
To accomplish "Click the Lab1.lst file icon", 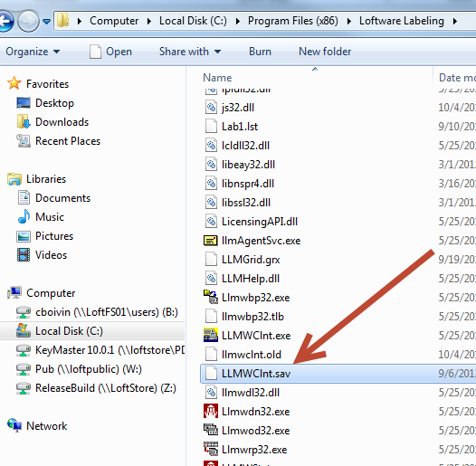I will (211, 127).
